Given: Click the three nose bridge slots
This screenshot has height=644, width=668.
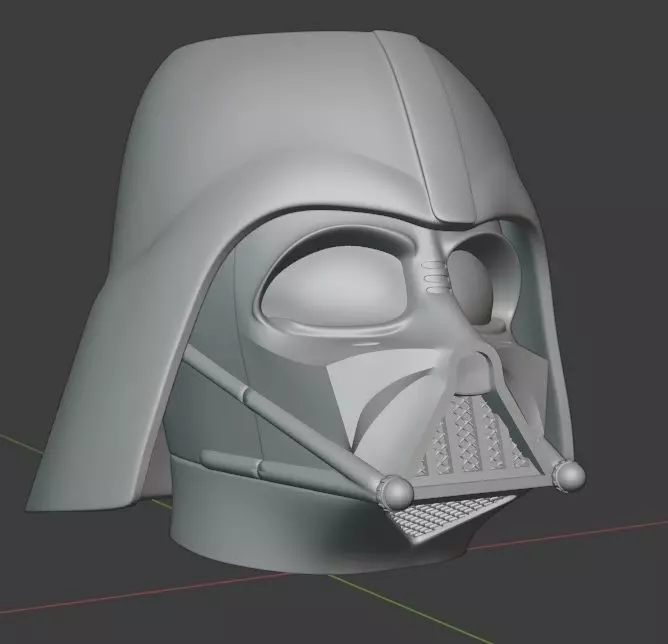Looking at the screenshot, I should pos(435,277).
